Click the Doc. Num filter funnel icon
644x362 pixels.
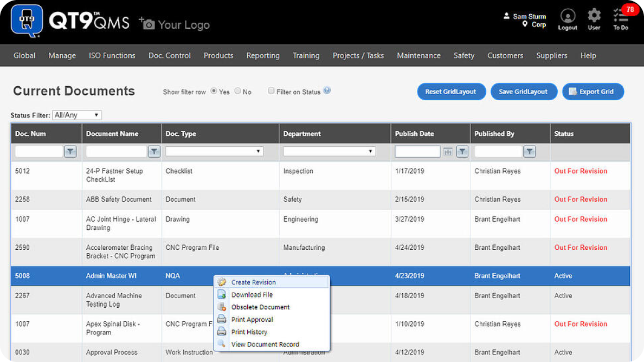(70, 152)
